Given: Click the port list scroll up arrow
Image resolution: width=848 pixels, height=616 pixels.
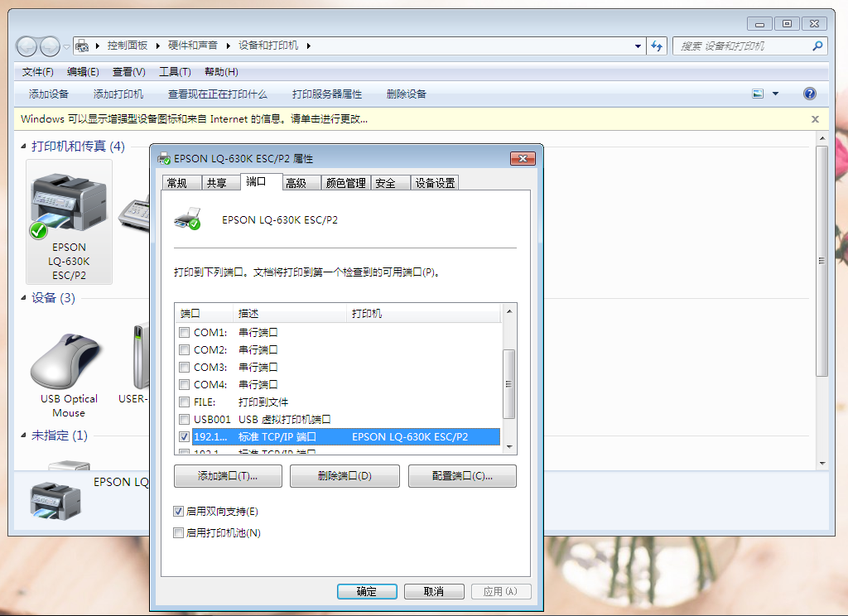Looking at the screenshot, I should click(x=509, y=311).
